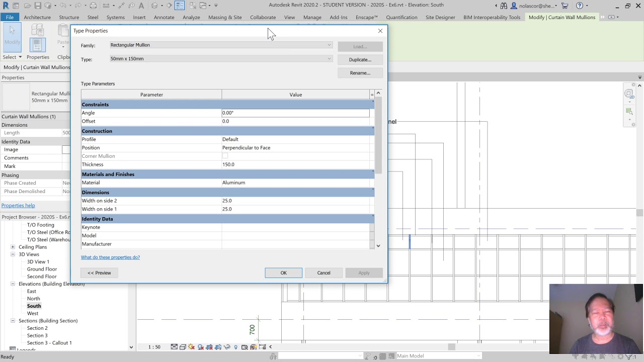Open the Properties help link

tap(18, 206)
